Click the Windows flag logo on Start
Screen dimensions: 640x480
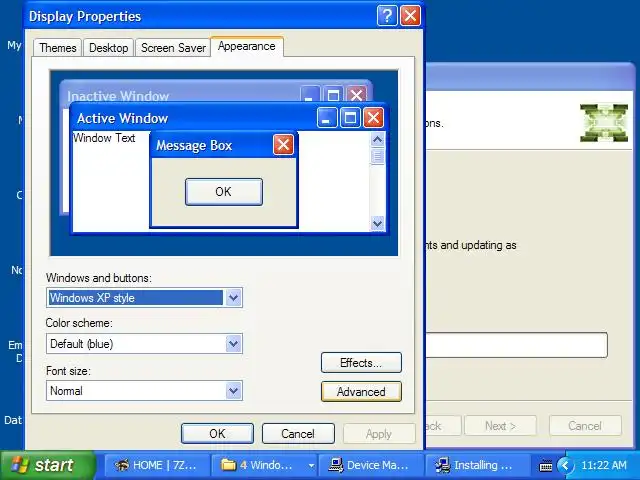coord(20,465)
